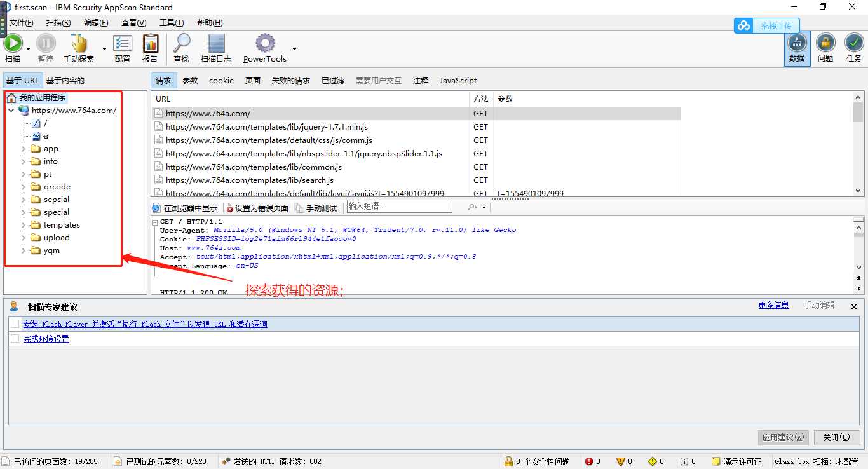Close Scan Expert panel with X icon
Screen dimensions: 868x469
[854, 306]
